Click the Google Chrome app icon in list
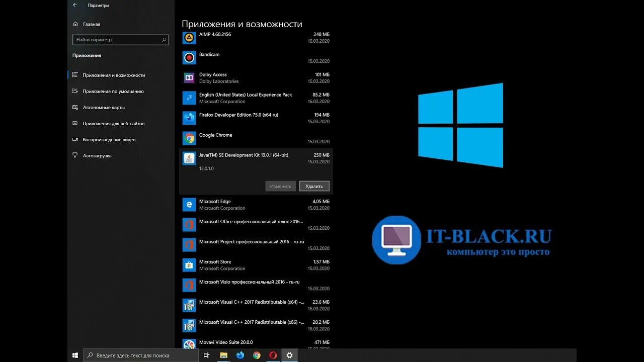The height and width of the screenshot is (362, 644). tap(189, 138)
